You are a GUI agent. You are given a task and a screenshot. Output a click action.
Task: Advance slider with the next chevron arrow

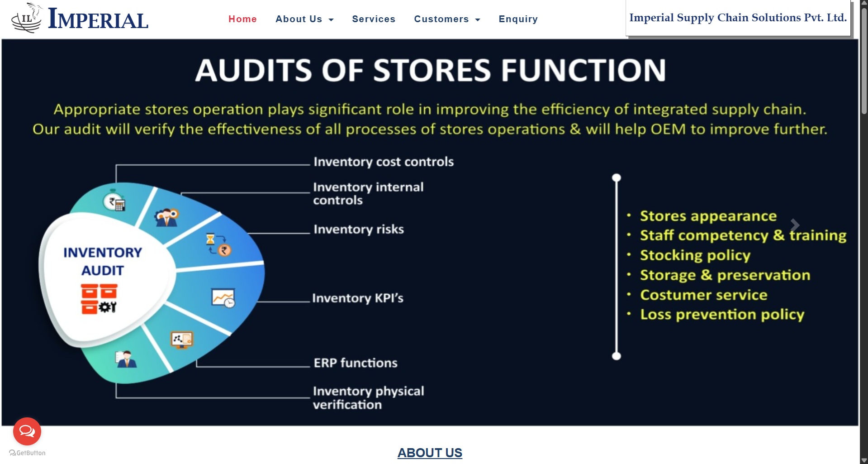click(795, 225)
